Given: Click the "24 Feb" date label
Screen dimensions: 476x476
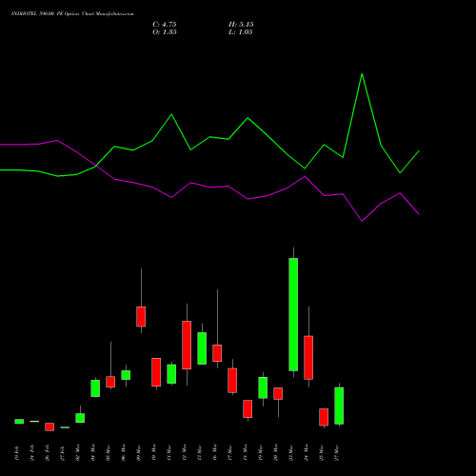Looking at the screenshot, I should (32, 453).
